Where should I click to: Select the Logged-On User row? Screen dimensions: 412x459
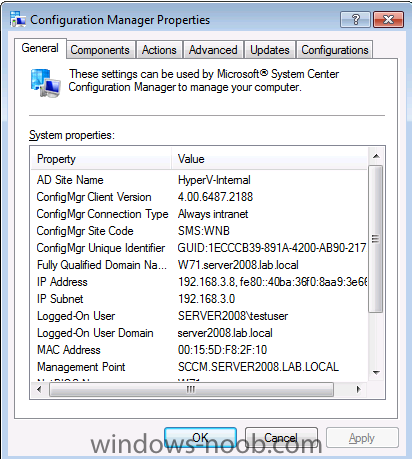[x=199, y=316]
